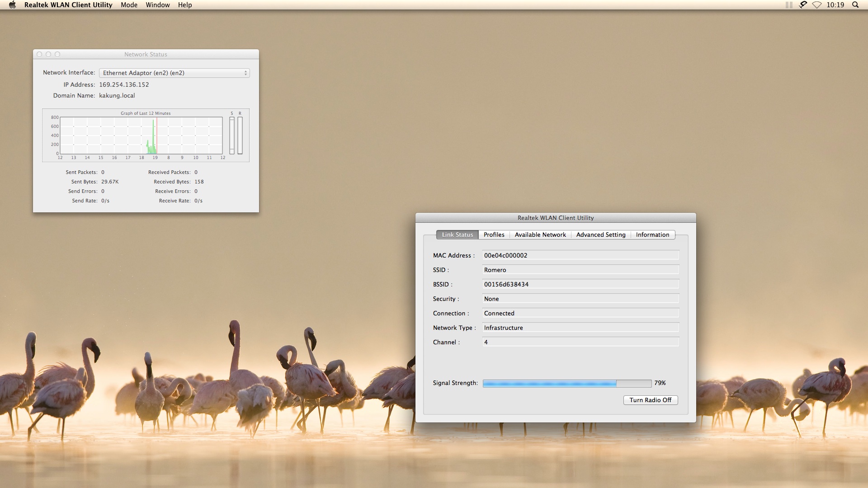
Task: Open the Advanced Setting tab
Action: (600, 235)
